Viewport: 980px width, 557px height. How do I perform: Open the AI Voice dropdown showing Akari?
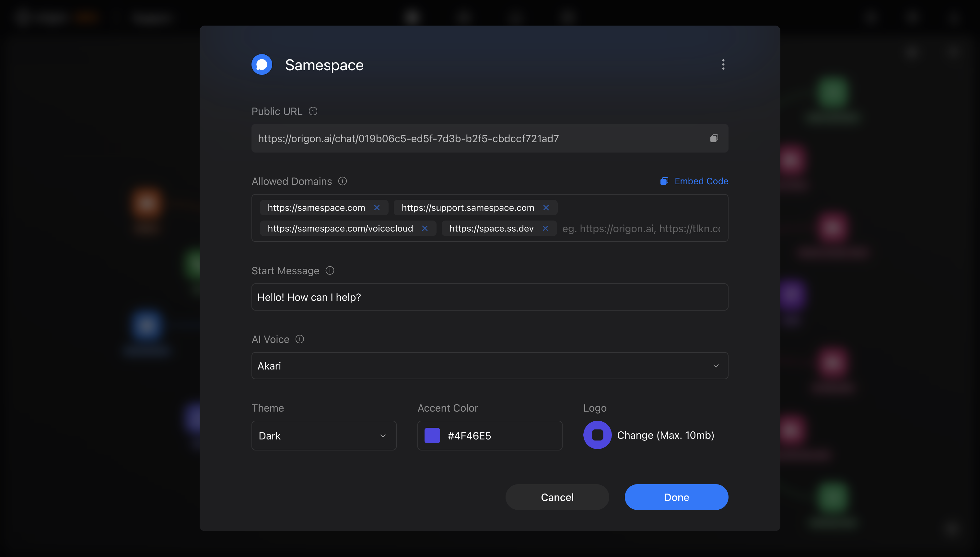tap(489, 366)
